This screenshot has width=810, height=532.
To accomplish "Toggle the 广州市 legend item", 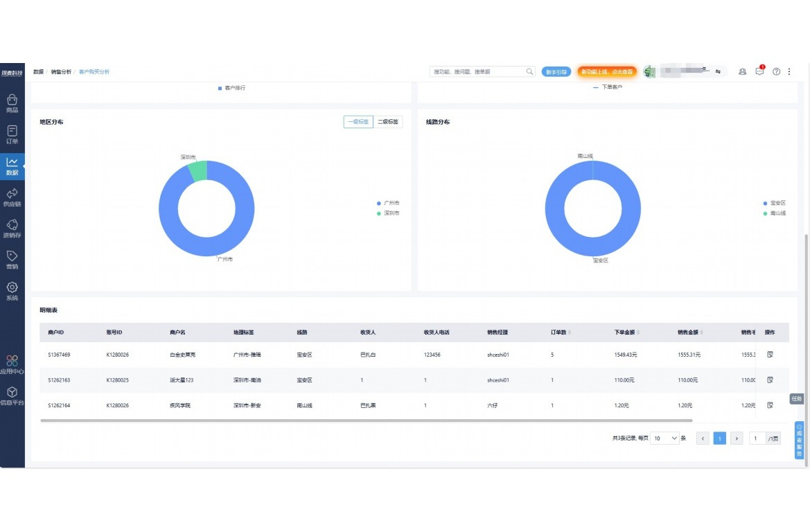I will pos(391,203).
